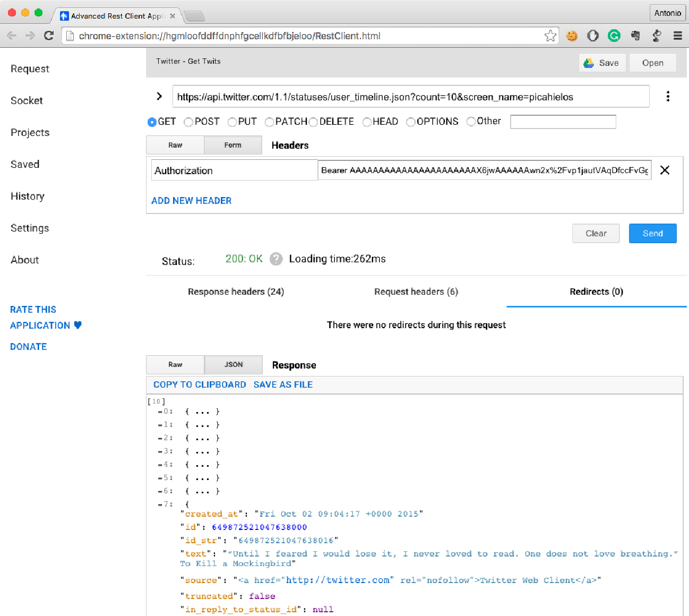Click the green Grammarly extension icon
This screenshot has height=616, width=689.
[614, 36]
